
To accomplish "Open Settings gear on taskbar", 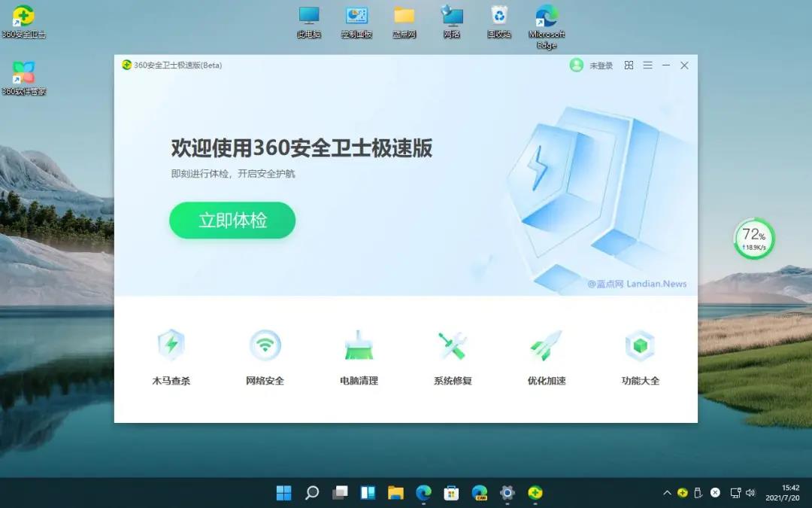I will (x=507, y=492).
